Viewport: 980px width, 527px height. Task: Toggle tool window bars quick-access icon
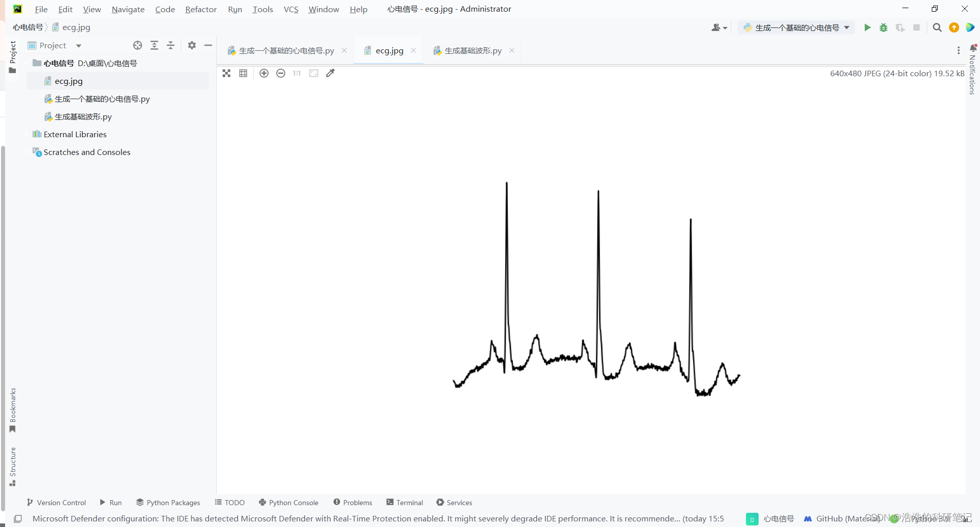click(x=18, y=518)
